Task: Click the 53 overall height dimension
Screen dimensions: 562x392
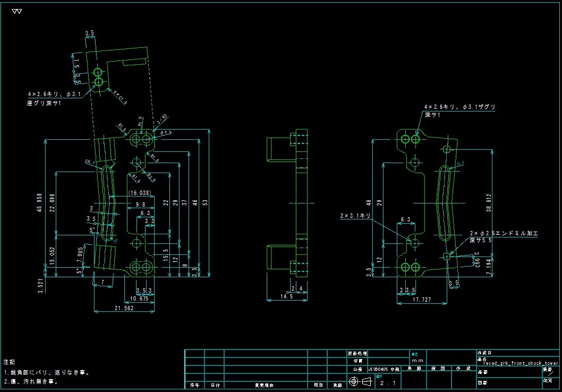Action: [x=205, y=202]
